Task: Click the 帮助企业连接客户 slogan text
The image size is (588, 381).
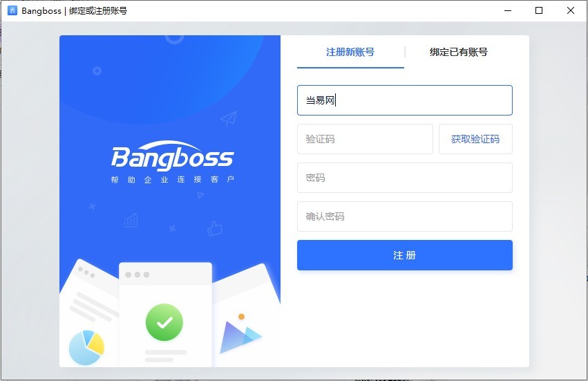Action: (x=173, y=180)
